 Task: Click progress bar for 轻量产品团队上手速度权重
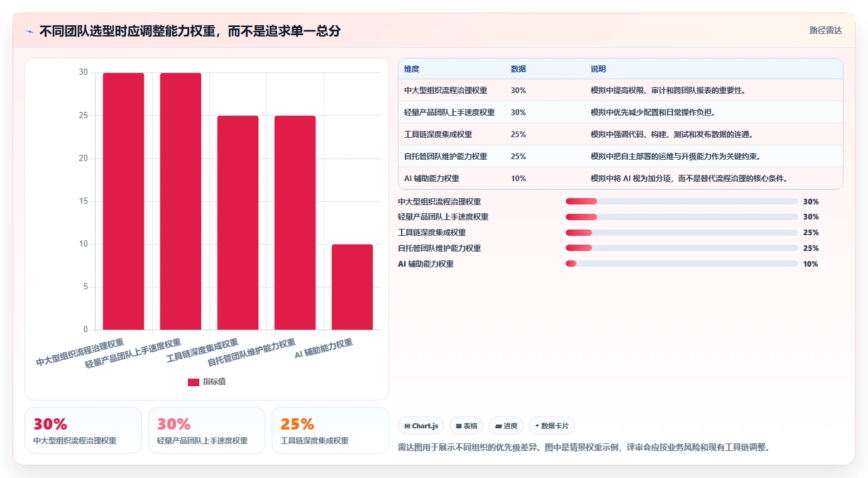(682, 217)
